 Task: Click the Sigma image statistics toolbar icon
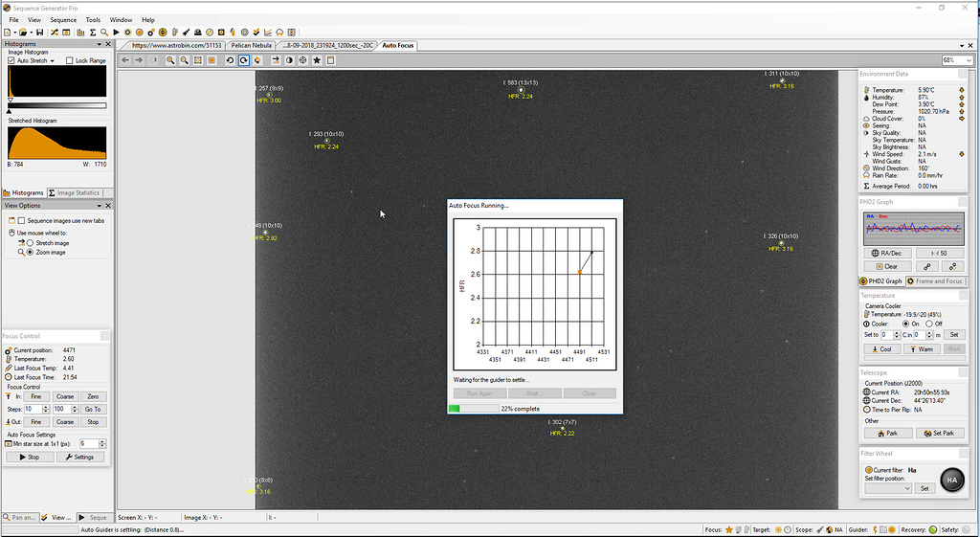[93, 33]
